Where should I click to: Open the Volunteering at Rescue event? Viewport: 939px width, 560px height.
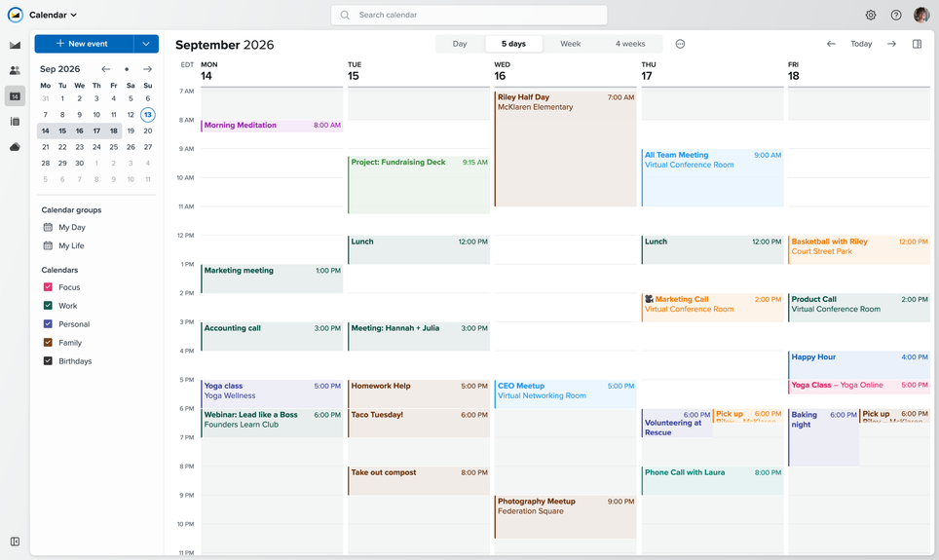pos(677,423)
